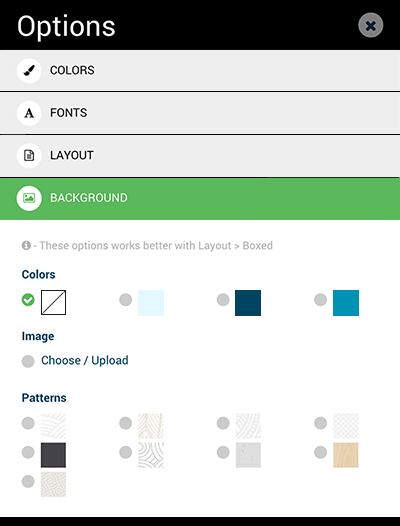Select the no-color background radio option
The image size is (400, 526).
pos(28,300)
